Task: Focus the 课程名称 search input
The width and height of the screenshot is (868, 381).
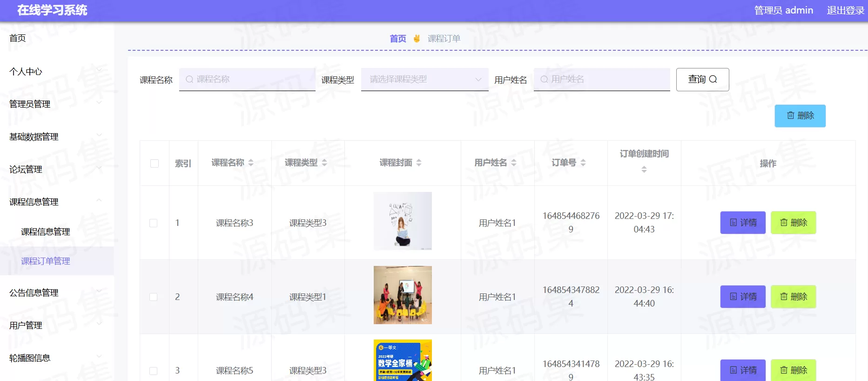Action: pyautogui.click(x=247, y=79)
